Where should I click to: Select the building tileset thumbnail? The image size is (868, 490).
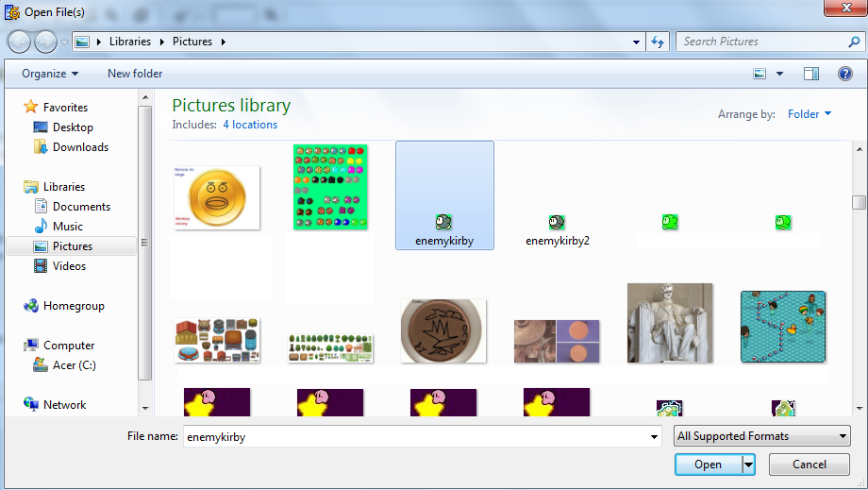click(x=217, y=341)
